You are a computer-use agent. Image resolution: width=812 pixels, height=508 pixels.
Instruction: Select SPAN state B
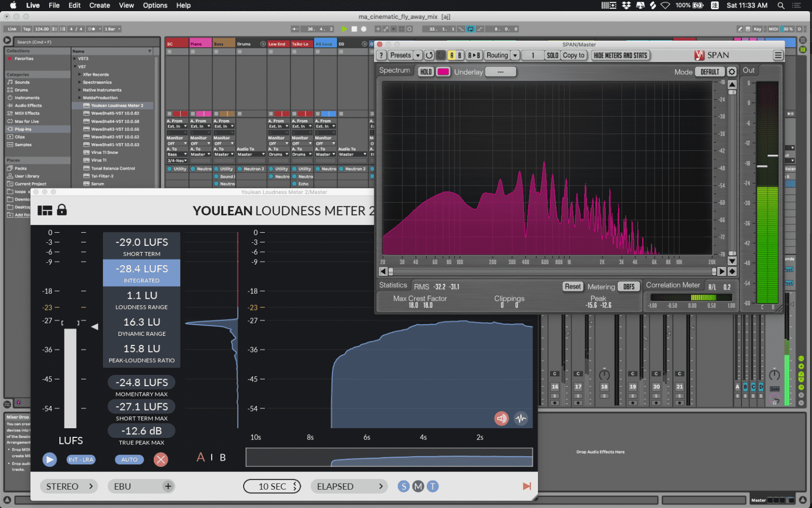tap(460, 55)
